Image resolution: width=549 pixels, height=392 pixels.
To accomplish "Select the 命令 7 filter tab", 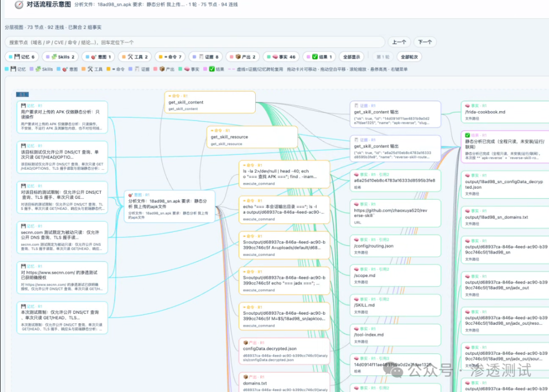I will 170,57.
